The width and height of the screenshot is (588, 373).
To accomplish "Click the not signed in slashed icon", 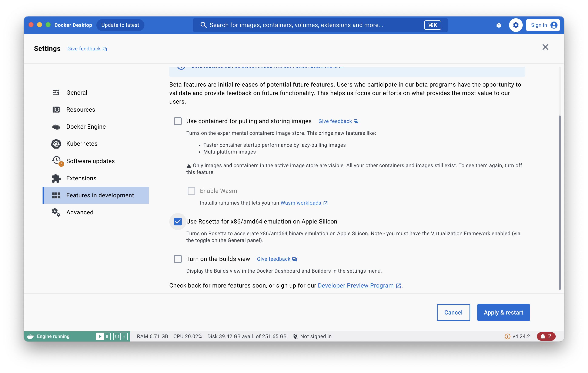I will [x=295, y=336].
